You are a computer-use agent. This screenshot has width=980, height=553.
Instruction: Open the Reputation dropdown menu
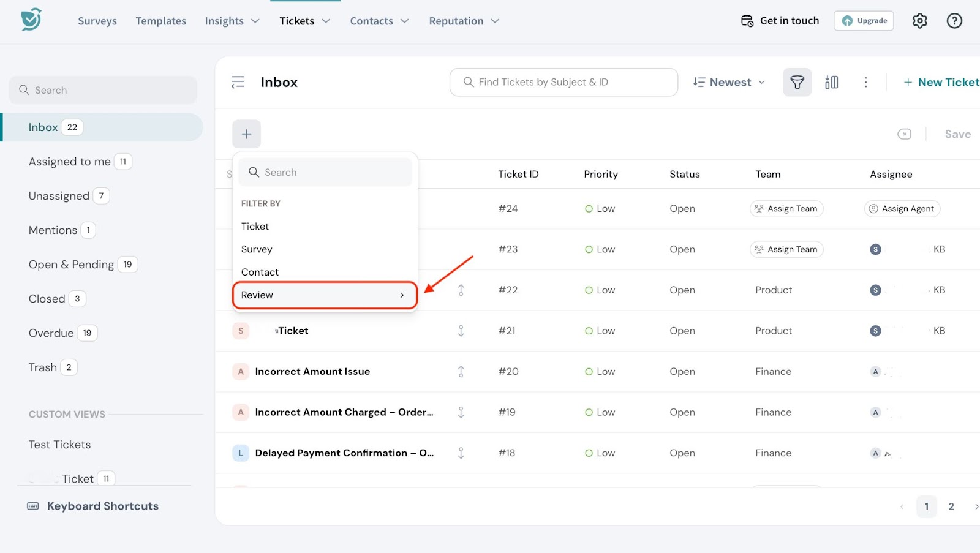click(x=464, y=21)
